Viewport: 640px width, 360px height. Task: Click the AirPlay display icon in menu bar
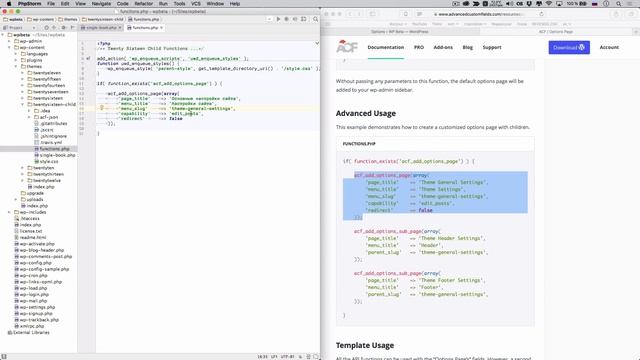tap(559, 4)
